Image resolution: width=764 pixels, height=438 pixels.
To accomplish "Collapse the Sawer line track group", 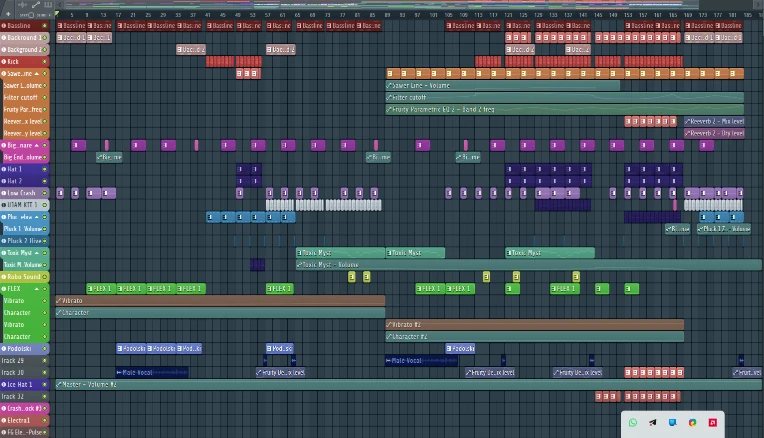I will [x=37, y=74].
